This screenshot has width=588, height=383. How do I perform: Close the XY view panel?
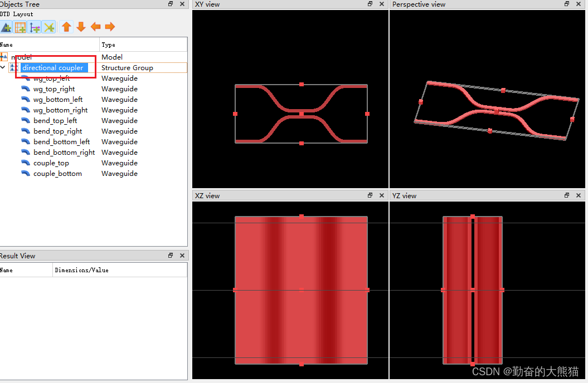pyautogui.click(x=382, y=4)
